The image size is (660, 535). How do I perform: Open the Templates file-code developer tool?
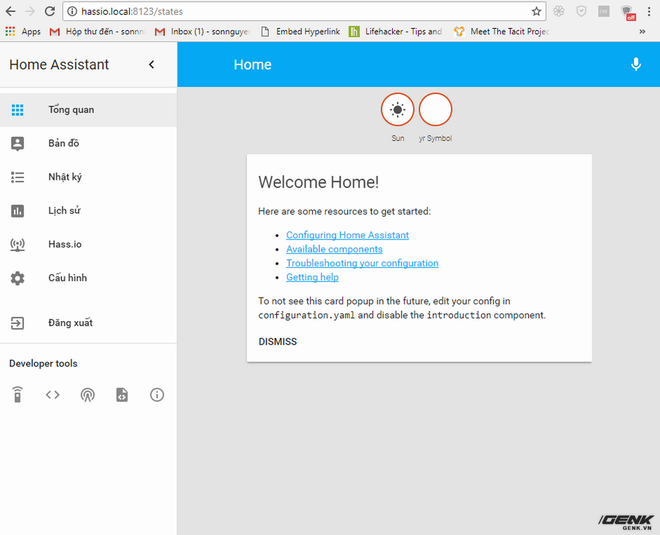coord(122,395)
